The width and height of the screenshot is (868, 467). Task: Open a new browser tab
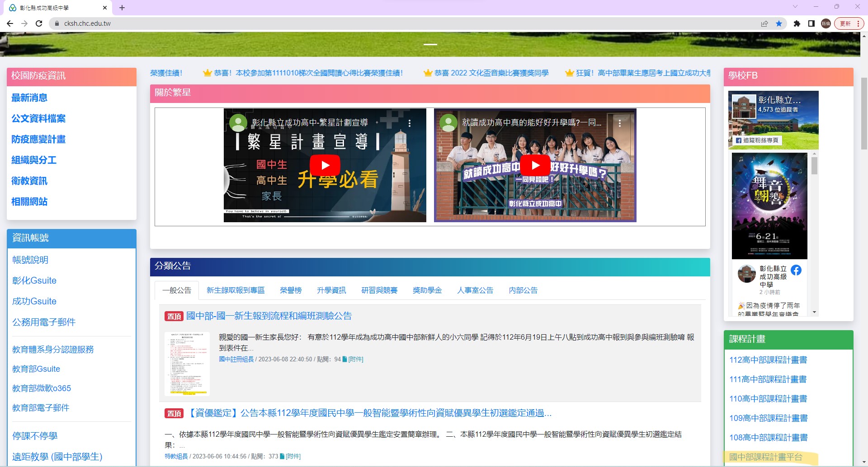coord(122,8)
